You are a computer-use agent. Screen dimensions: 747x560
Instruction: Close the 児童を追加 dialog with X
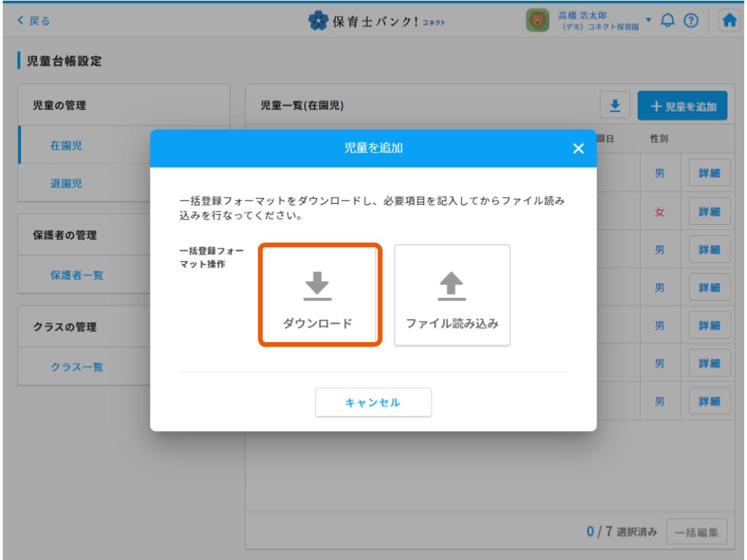(x=577, y=149)
